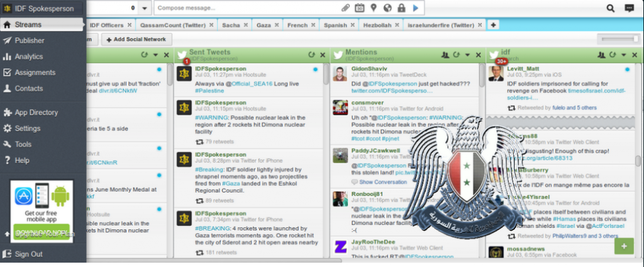Close the IDF Officers tab

tap(130, 25)
